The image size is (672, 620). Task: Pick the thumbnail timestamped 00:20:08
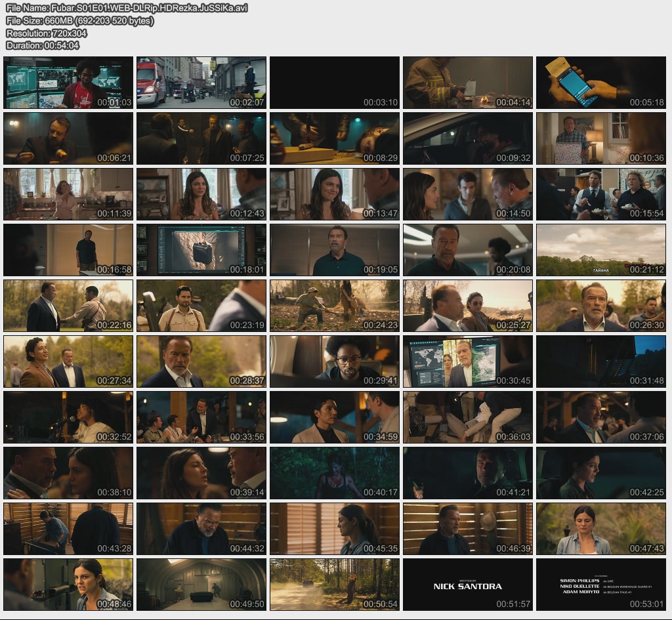coord(468,250)
